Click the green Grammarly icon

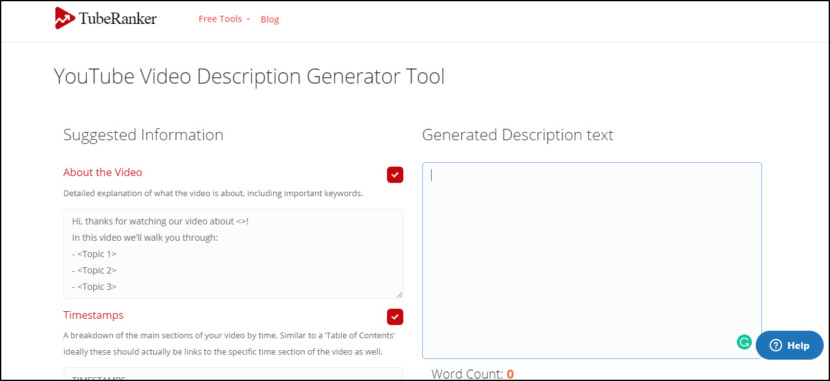[x=744, y=342]
